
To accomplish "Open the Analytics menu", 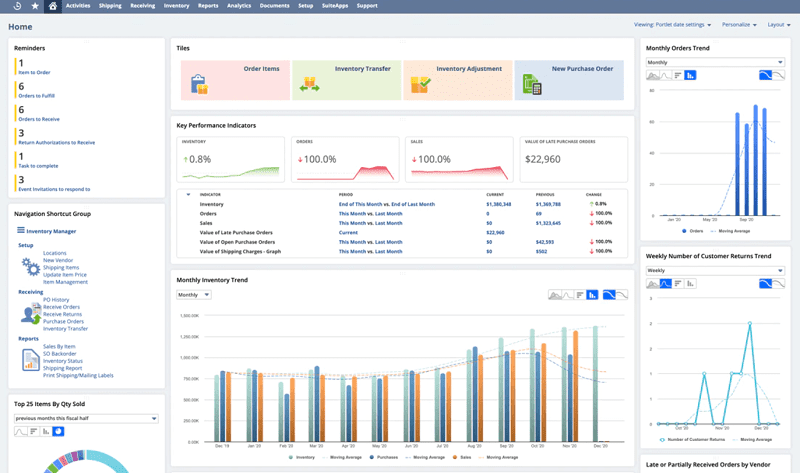I will tap(239, 6).
